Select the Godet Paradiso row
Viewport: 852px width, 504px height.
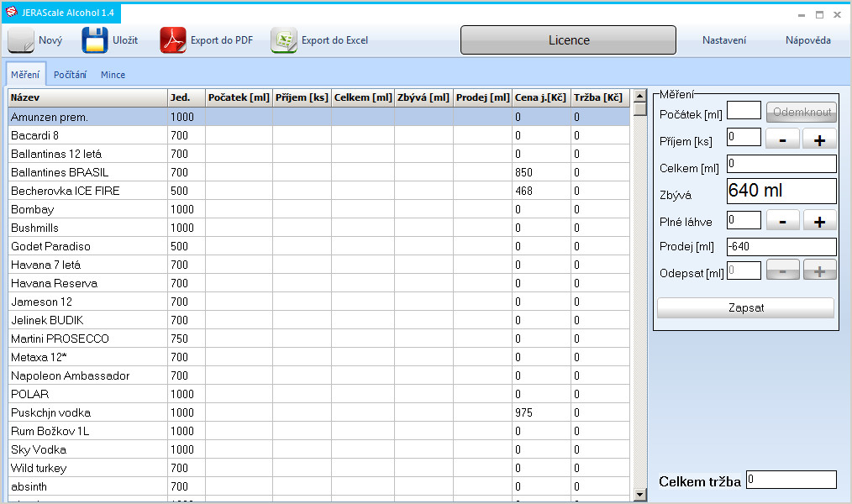pos(319,246)
